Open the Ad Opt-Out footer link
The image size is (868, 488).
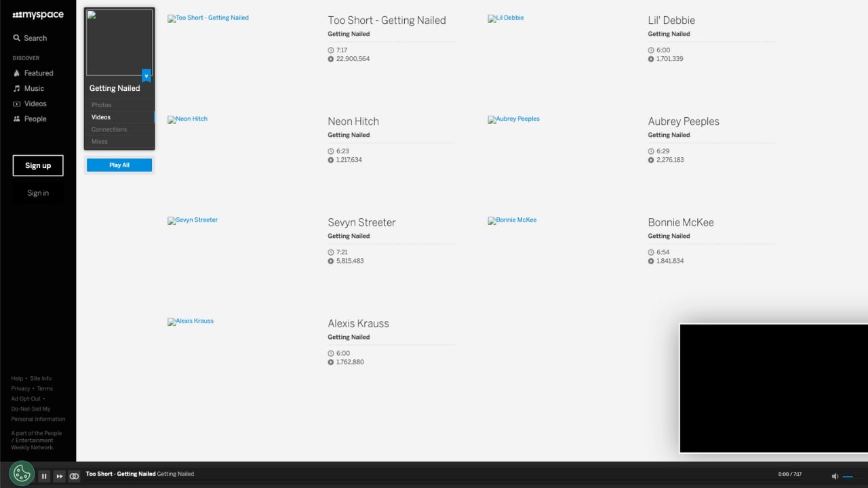tap(25, 399)
